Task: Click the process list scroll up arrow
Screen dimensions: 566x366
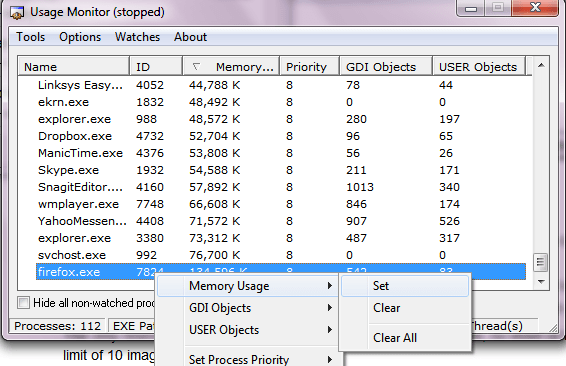Action: (541, 66)
